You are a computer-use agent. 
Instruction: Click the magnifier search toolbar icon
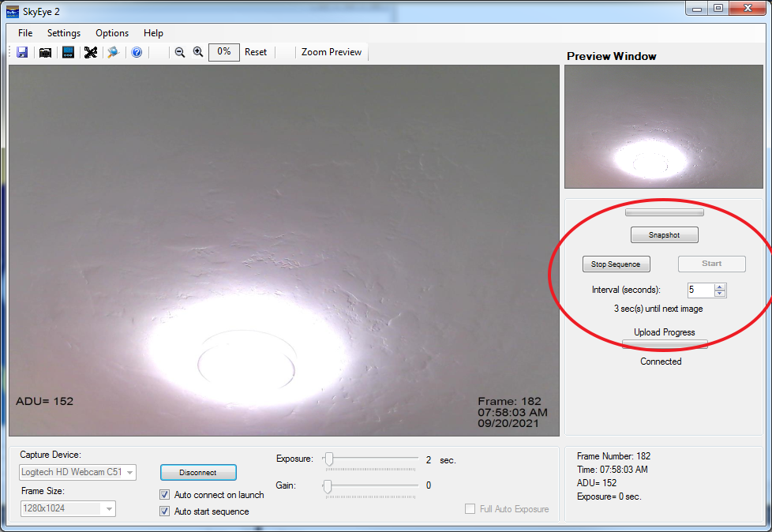pos(114,52)
